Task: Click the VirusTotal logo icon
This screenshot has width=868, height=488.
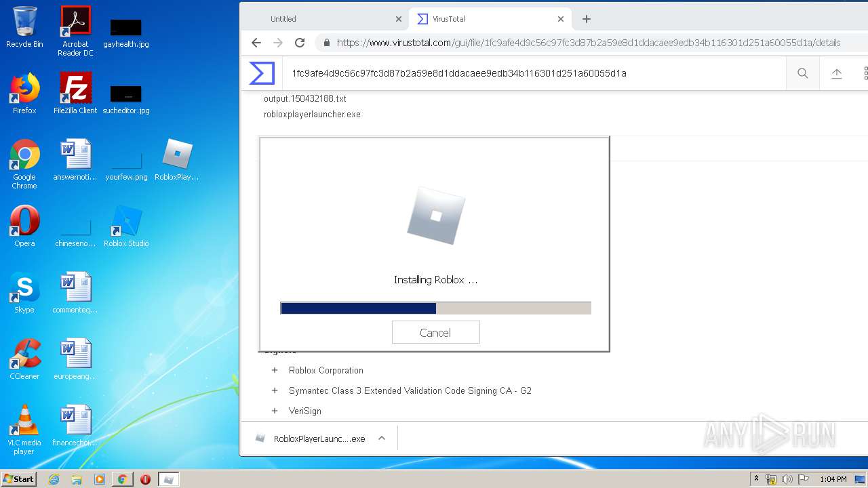Action: [262, 73]
